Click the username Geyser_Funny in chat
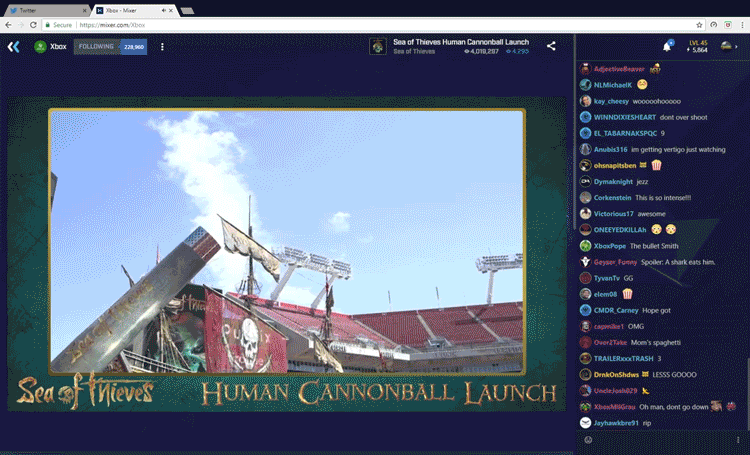Screen dimensions: 750x455 [615, 262]
